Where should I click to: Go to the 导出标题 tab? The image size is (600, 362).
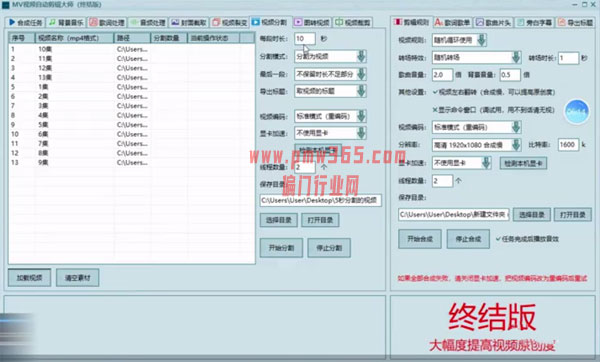576,23
